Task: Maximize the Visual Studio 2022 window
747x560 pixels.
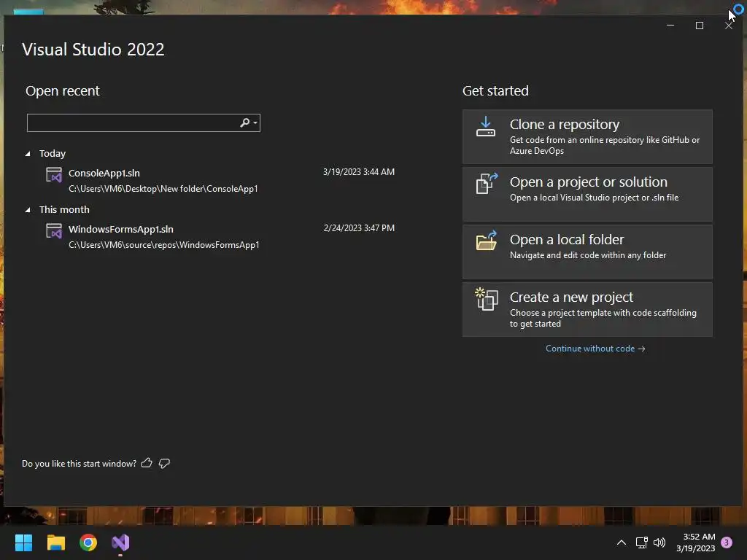Action: (x=700, y=26)
